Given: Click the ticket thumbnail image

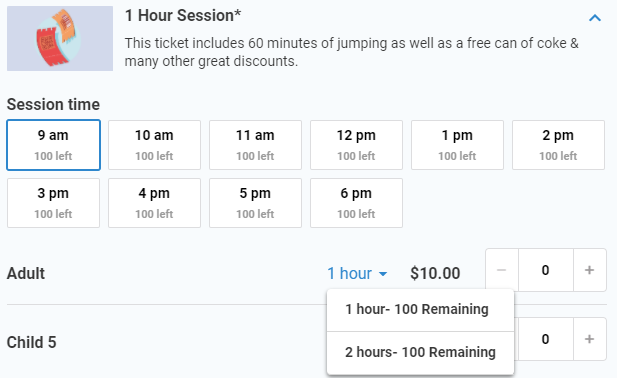Looking at the screenshot, I should click(60, 38).
